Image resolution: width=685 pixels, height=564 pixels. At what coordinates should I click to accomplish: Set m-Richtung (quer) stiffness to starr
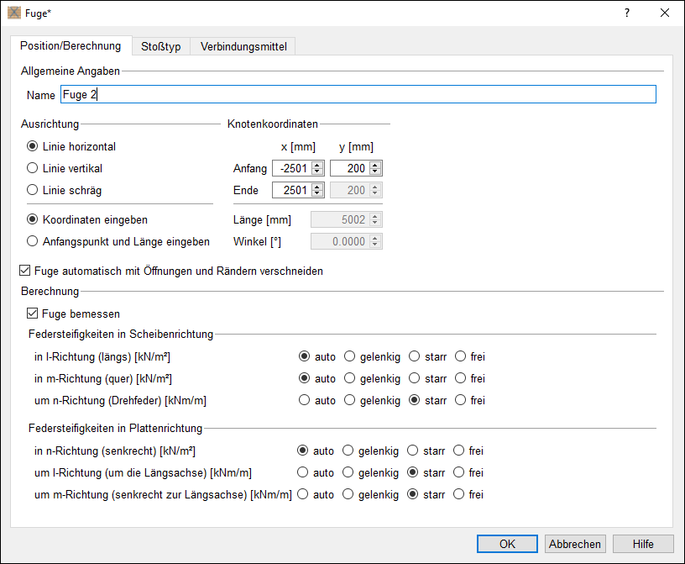click(x=414, y=379)
